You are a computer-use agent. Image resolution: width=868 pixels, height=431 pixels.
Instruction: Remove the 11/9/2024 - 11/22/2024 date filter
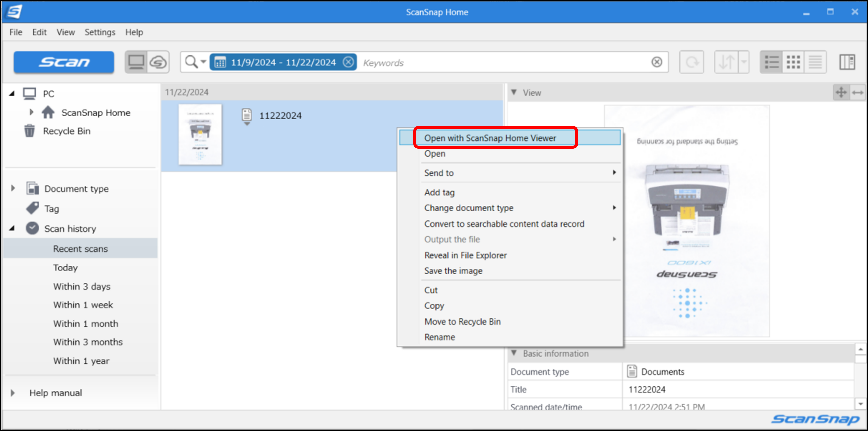(348, 62)
